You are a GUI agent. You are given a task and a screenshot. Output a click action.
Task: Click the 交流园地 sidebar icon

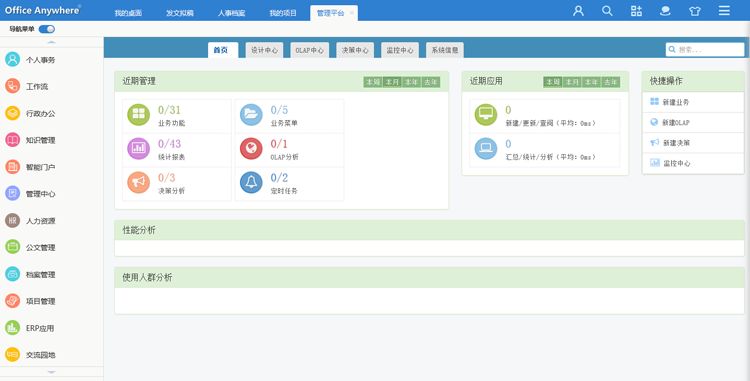pos(12,355)
